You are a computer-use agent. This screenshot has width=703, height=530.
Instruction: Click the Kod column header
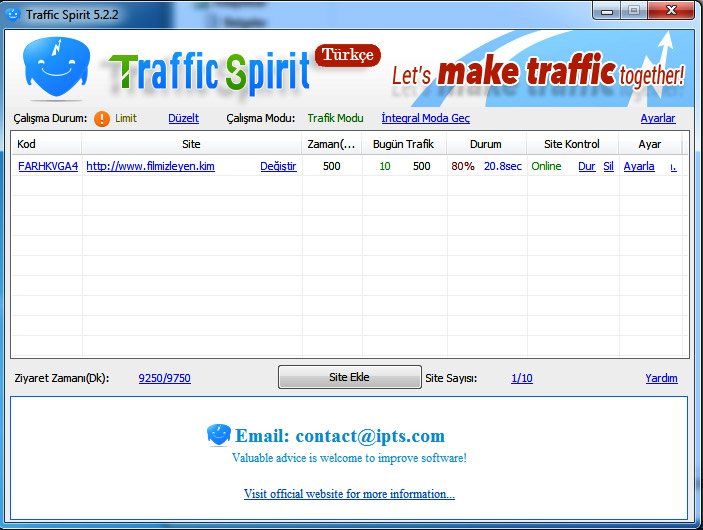point(46,144)
